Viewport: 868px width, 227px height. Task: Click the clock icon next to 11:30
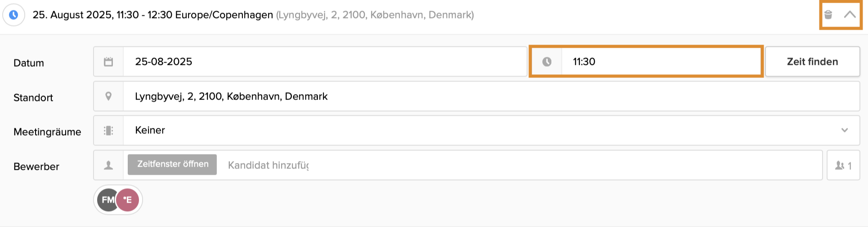coord(547,62)
